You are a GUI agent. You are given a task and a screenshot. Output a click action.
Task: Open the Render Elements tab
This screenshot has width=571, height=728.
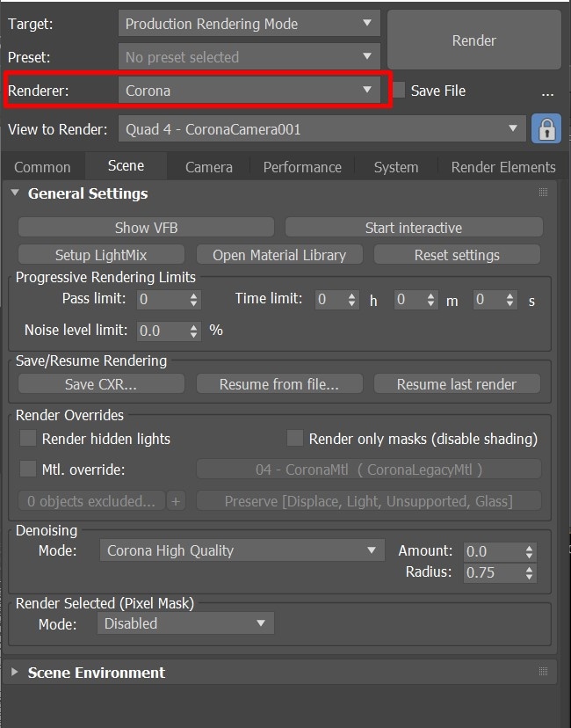503,167
